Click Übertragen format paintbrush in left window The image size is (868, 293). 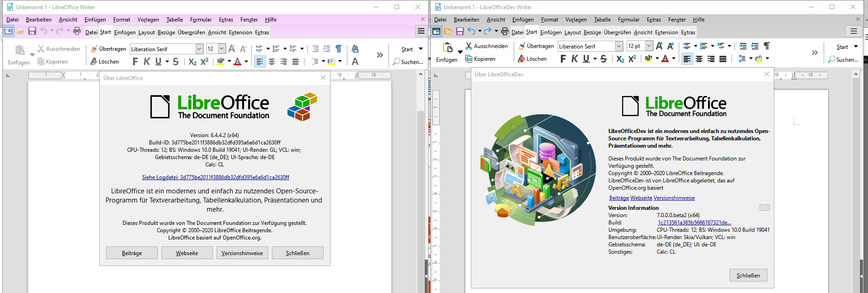click(108, 49)
